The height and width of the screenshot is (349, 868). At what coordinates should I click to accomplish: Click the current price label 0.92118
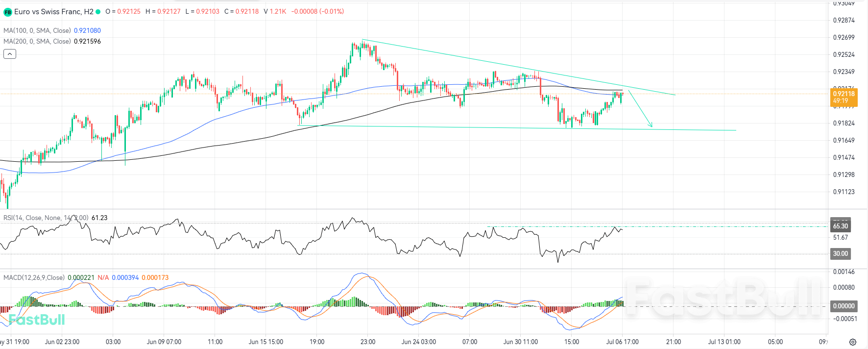pos(844,97)
